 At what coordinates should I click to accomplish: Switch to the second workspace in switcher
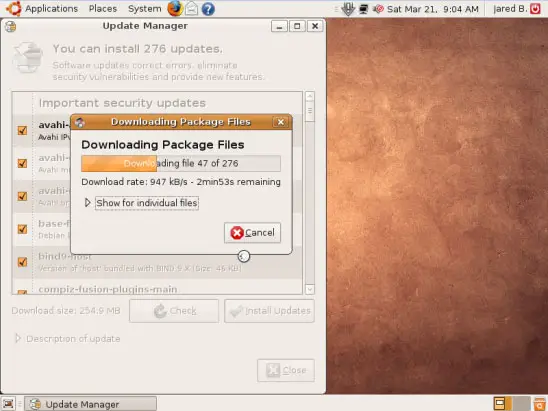click(x=521, y=404)
